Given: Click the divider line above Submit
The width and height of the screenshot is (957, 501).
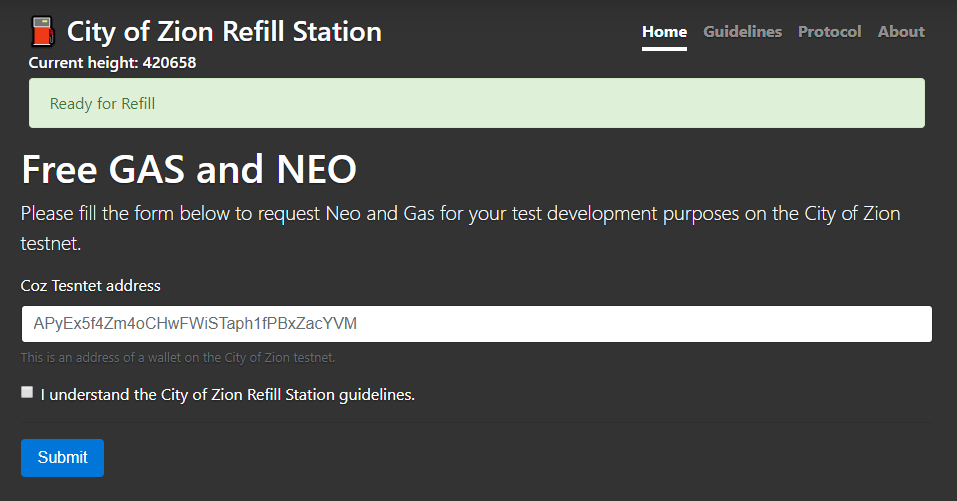Looking at the screenshot, I should point(476,422).
